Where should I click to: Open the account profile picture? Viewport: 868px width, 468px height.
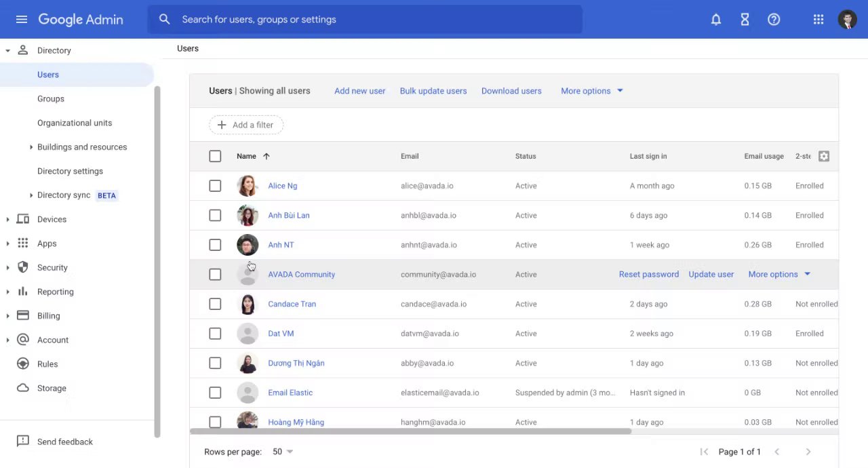(848, 20)
